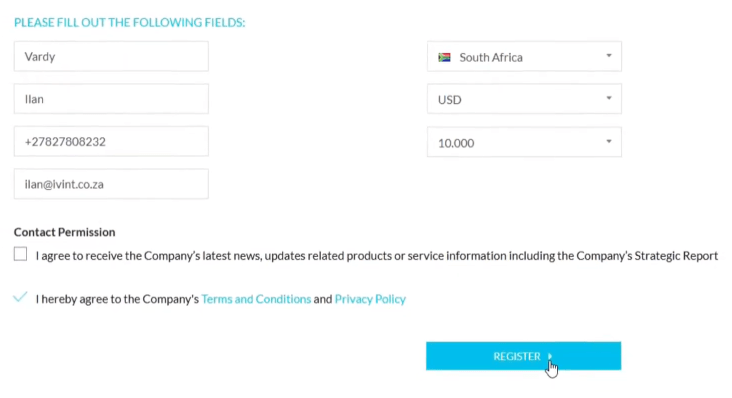This screenshot has height=398, width=732.
Task: Click the arrow icon on Register button
Action: [x=550, y=356]
